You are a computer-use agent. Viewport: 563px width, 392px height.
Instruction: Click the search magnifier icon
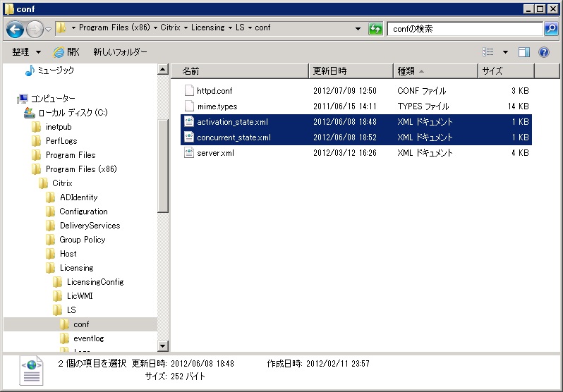[551, 29]
